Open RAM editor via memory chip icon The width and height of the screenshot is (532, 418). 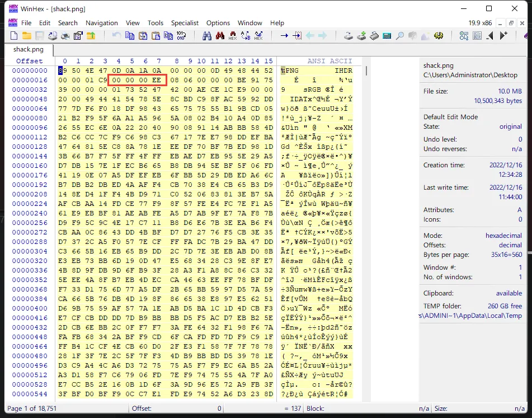tap(374, 36)
